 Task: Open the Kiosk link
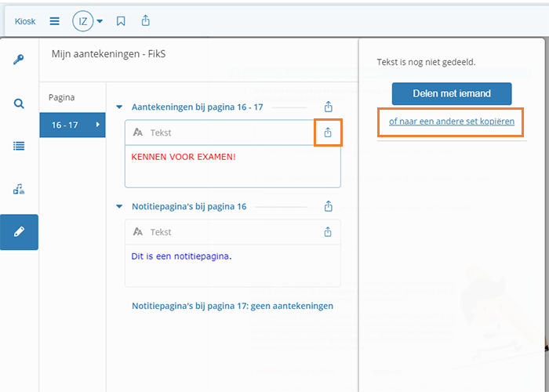point(25,21)
